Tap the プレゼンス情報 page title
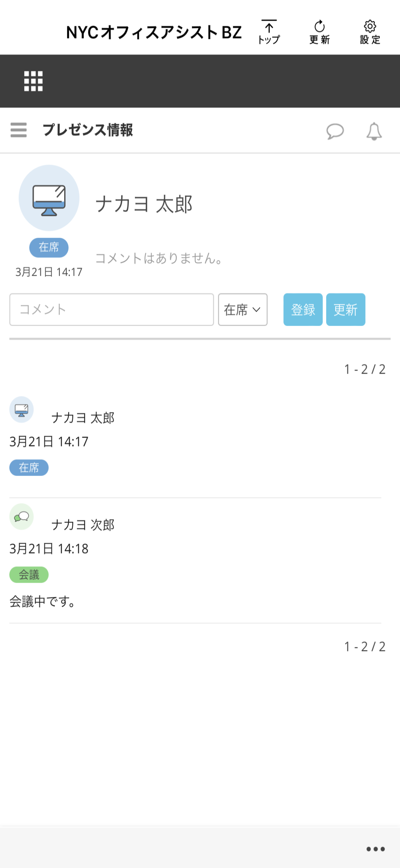 click(87, 130)
